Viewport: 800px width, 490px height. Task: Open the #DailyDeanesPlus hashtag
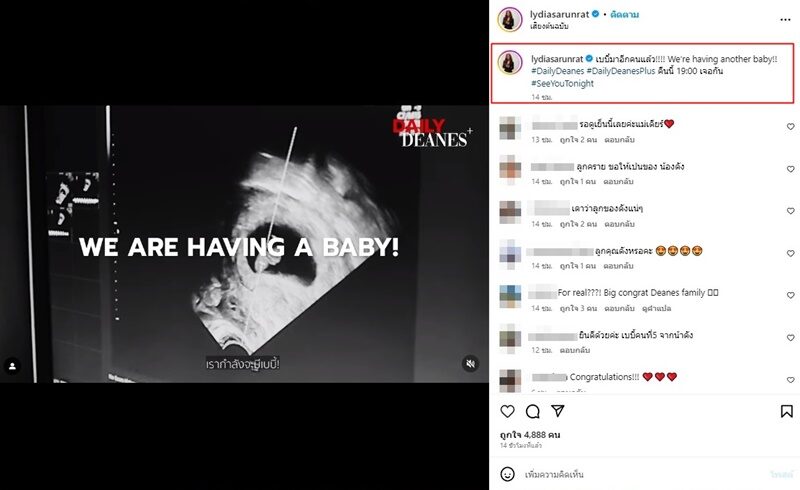[x=620, y=71]
